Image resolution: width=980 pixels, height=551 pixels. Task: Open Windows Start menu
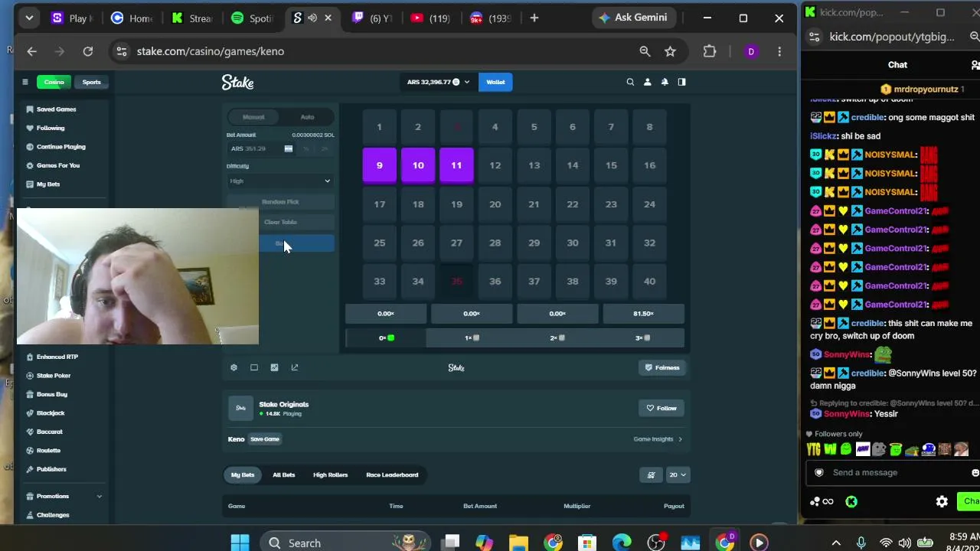pyautogui.click(x=240, y=543)
